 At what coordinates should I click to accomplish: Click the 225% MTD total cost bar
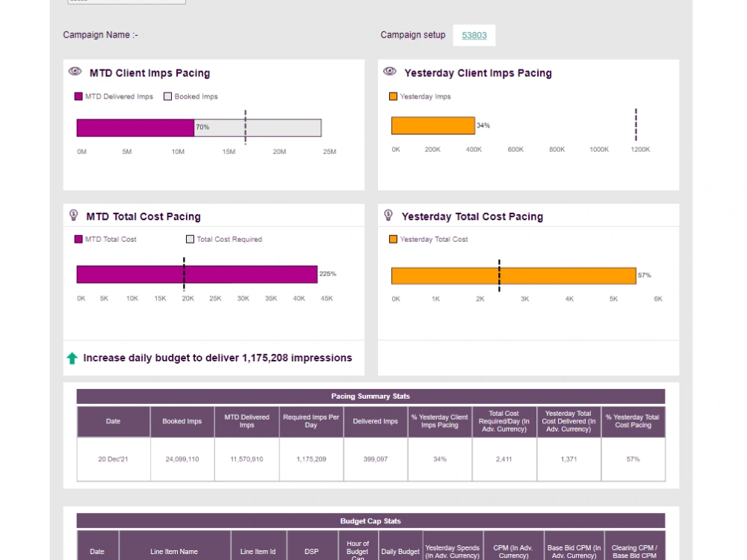click(194, 274)
